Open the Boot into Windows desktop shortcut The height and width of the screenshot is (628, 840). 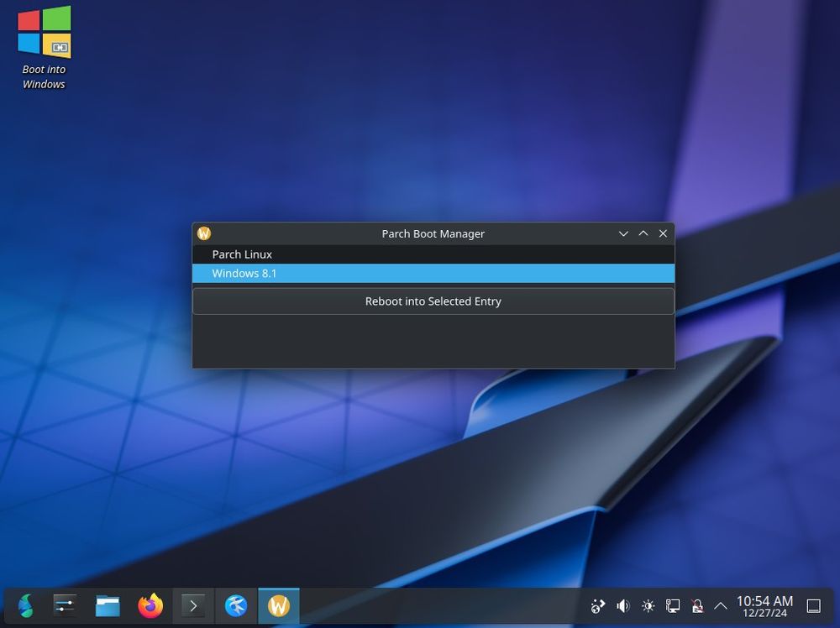44,48
